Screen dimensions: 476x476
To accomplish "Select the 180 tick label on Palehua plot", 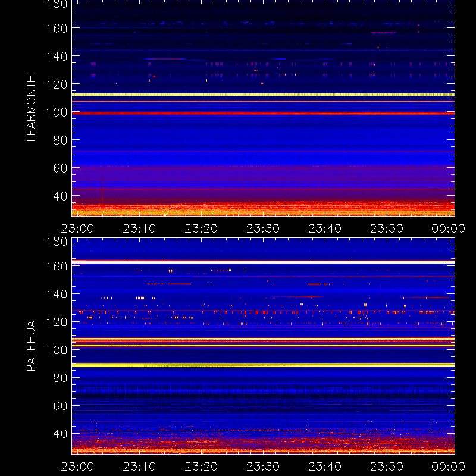I will pos(57,242).
